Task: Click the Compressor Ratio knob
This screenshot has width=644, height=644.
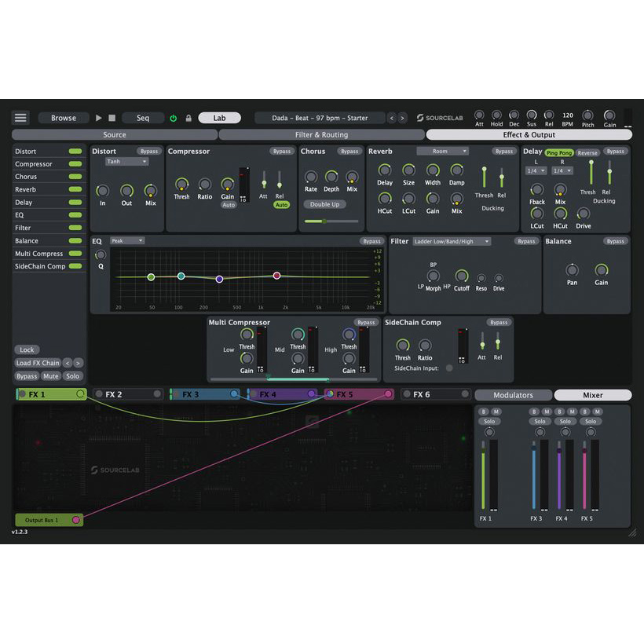Action: coord(204,184)
